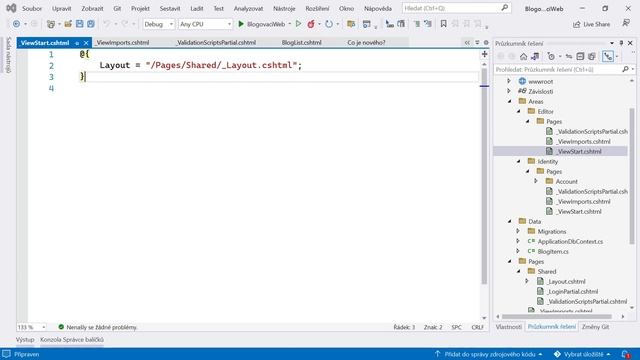Image resolution: width=640 pixels, height=360 pixels.
Task: Sync with active document in Solution Explorer
Action: coord(569,56)
